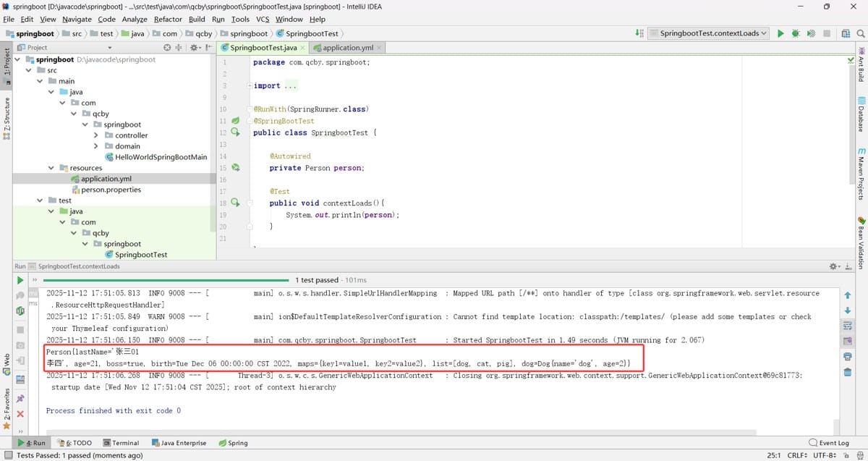Run with coverage icon in toolbar

point(812,33)
